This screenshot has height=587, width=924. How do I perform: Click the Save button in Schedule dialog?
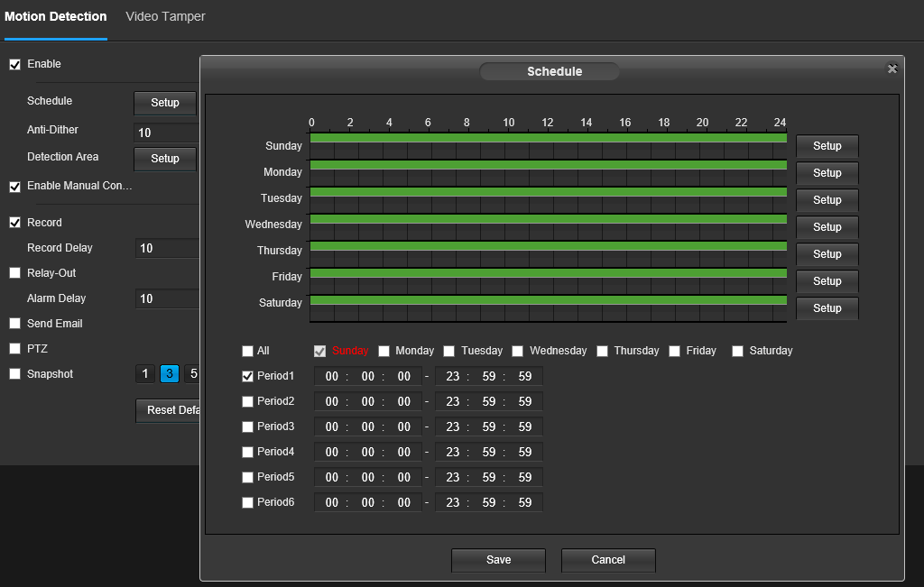(x=498, y=560)
